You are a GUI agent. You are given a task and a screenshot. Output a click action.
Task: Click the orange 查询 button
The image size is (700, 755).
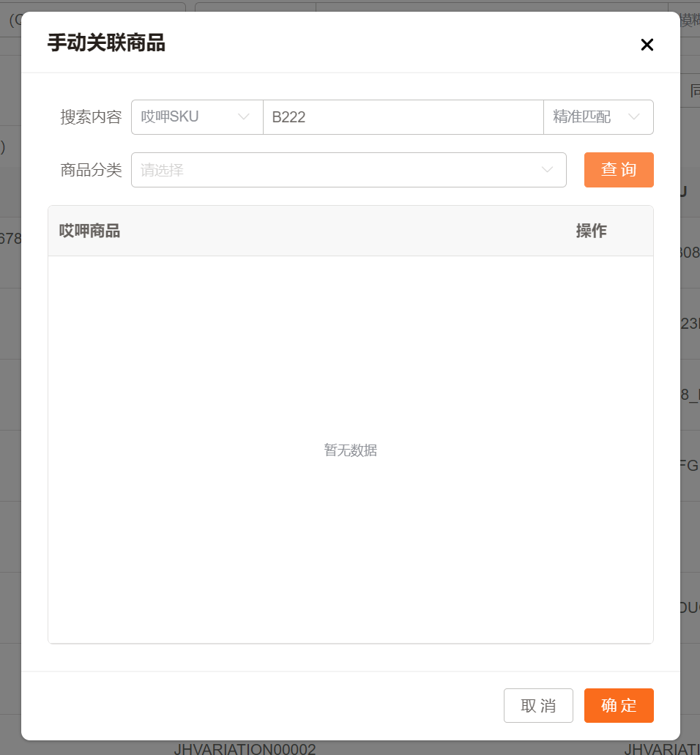point(619,170)
